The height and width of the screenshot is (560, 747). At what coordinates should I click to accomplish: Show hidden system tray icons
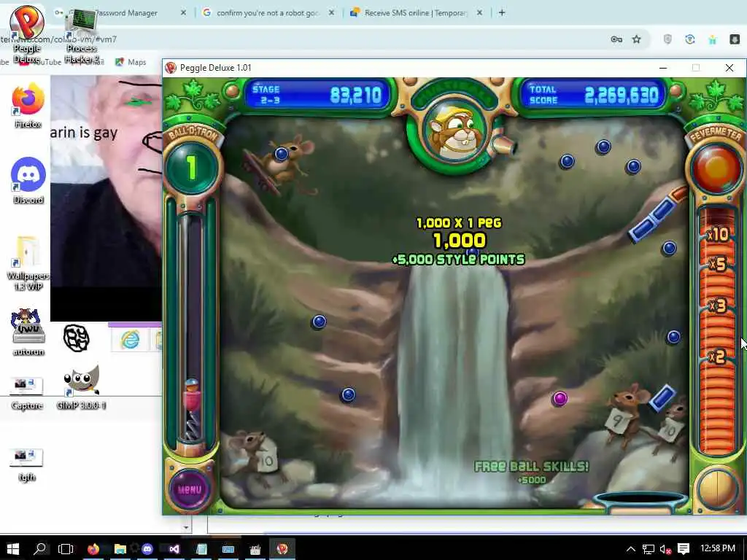[631, 549]
